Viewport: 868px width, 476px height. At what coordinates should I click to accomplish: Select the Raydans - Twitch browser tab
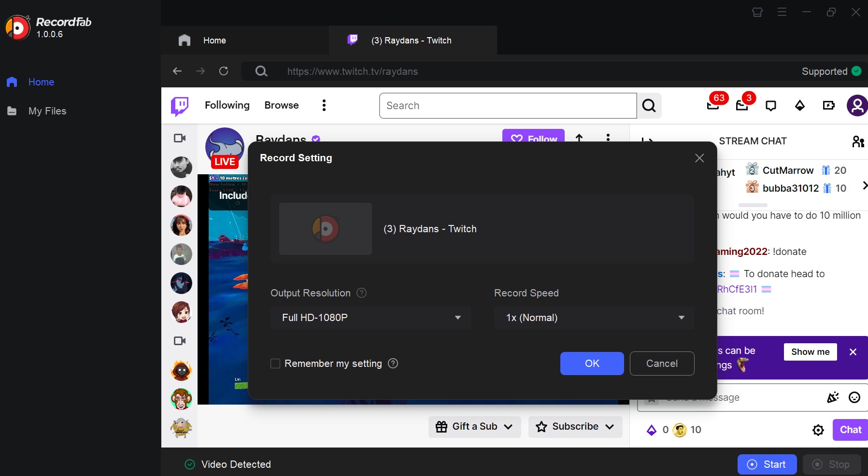click(x=413, y=41)
